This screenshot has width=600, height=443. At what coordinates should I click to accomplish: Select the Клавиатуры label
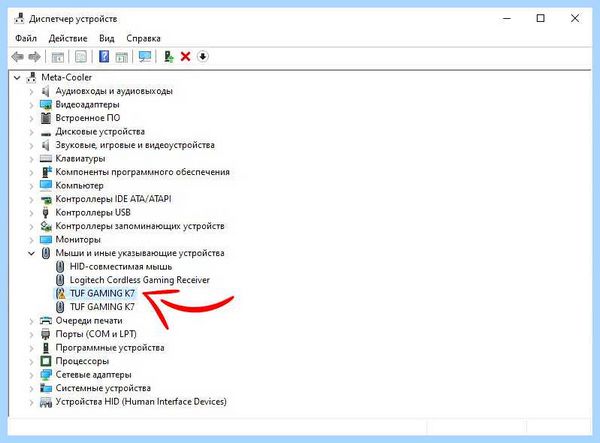pyautogui.click(x=80, y=158)
